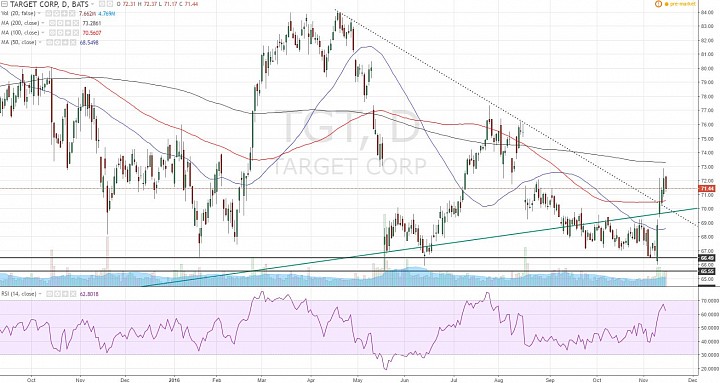Click the MA (200, close) label
720x383 pixels.
[20, 23]
